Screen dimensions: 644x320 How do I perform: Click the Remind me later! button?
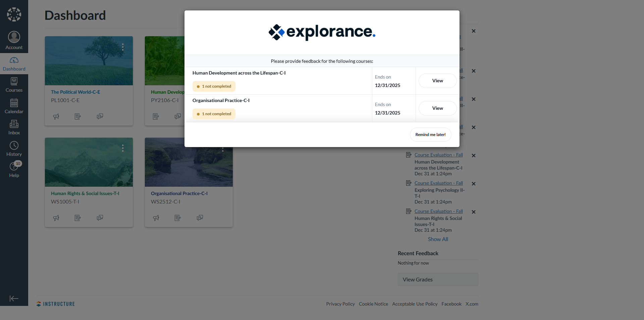[430, 135]
